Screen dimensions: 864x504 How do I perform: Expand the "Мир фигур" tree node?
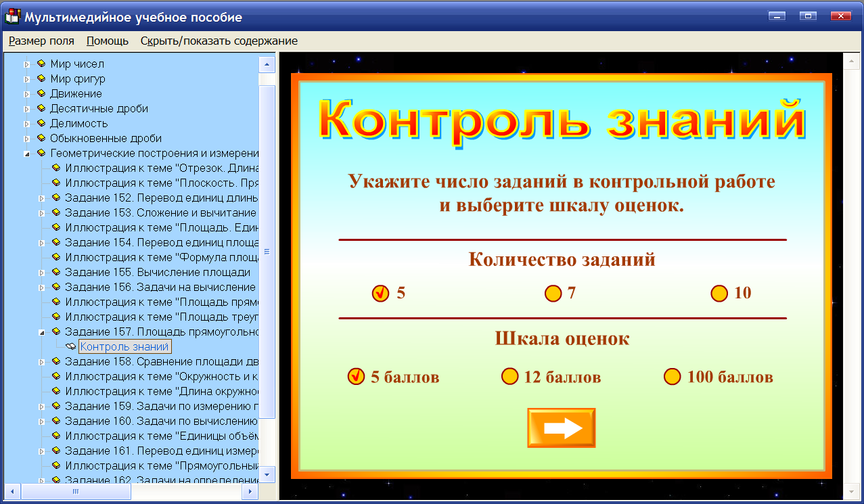(x=26, y=78)
